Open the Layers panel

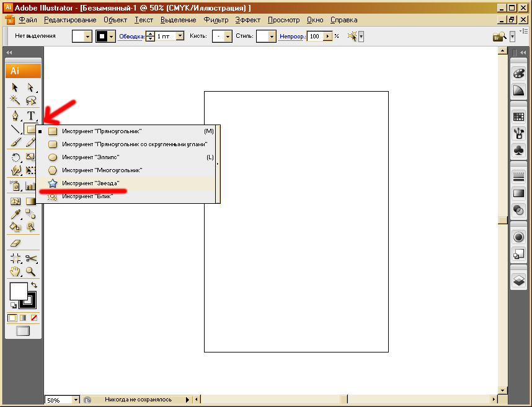point(518,280)
